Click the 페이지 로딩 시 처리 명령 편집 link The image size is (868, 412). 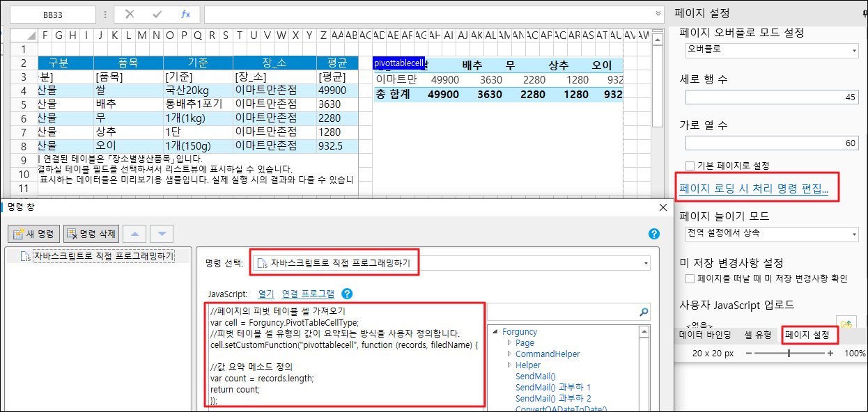point(753,189)
